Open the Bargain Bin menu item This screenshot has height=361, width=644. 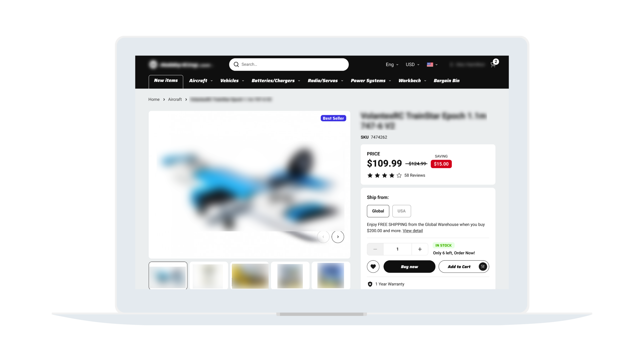446,81
